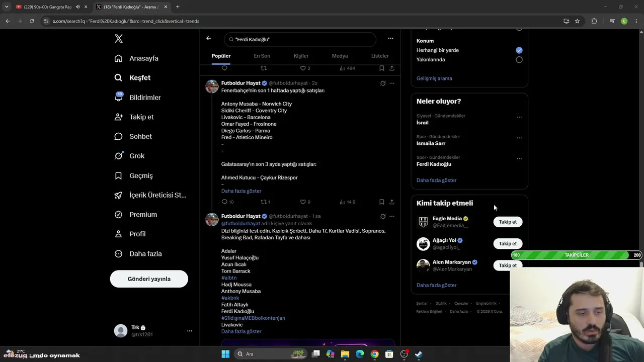Screen dimensions: 644x362
Task: Open the X logo home link
Action: [118, 39]
